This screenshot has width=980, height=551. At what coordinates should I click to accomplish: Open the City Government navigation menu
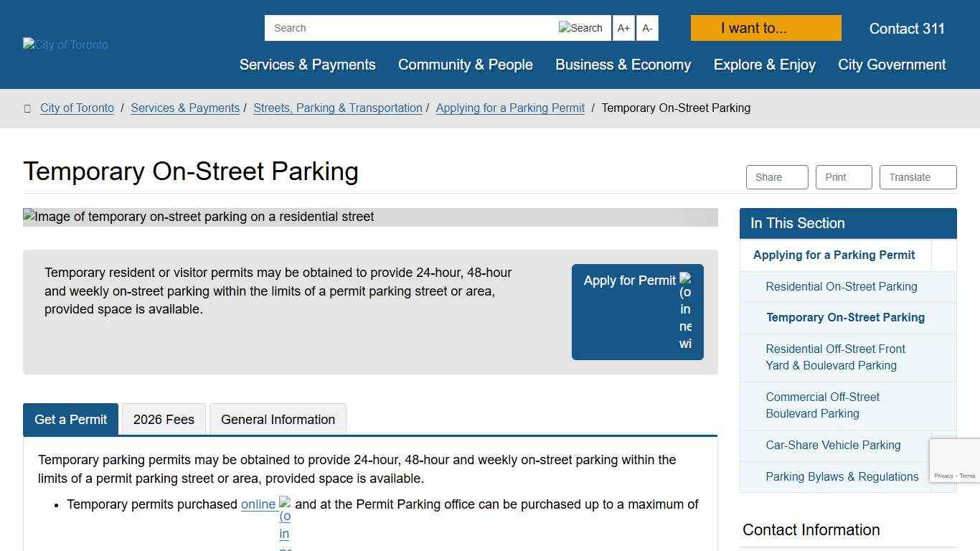click(x=890, y=65)
